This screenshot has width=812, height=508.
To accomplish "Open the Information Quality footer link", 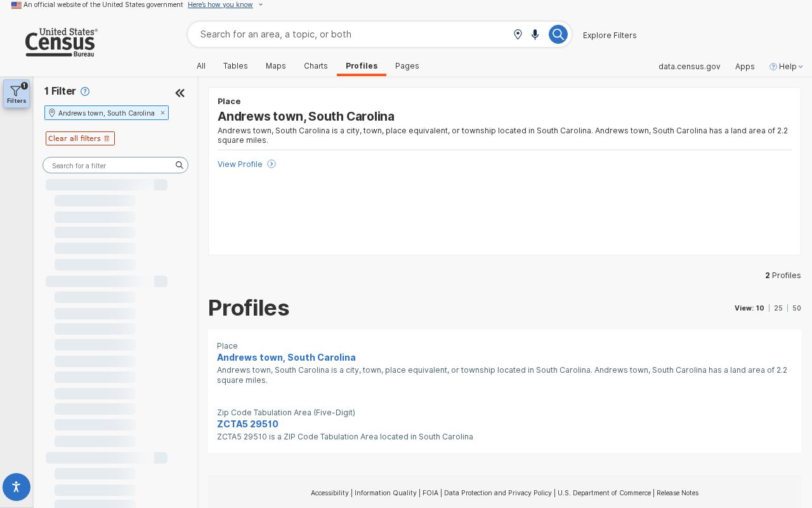I will [386, 493].
